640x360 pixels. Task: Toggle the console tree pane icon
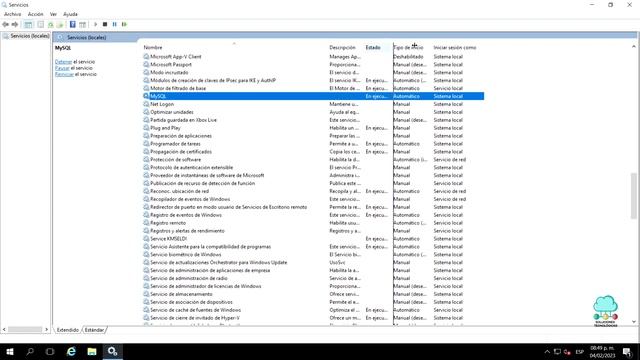pos(28,24)
